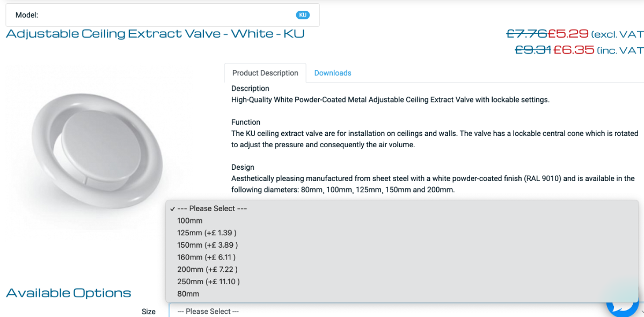Click the product title heading
The height and width of the screenshot is (317, 644).
click(x=155, y=34)
